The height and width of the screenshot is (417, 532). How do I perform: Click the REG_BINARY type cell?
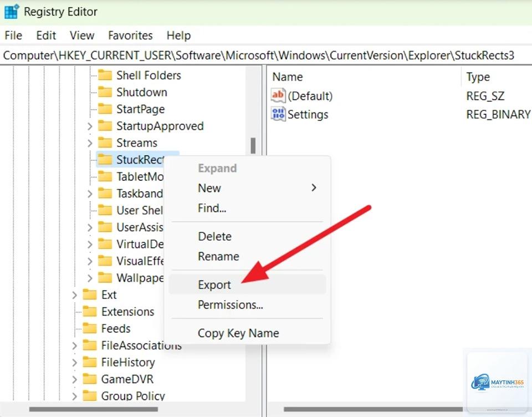[498, 114]
